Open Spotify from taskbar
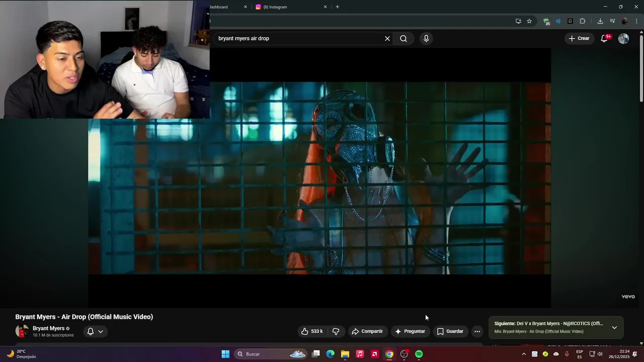The height and width of the screenshot is (362, 644). 419,354
